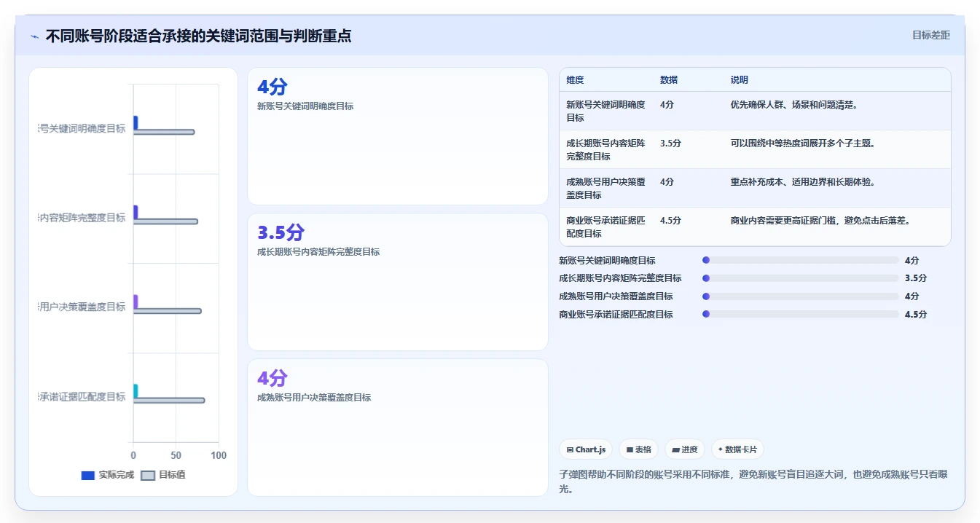Click the 数据卡片 tag
The image size is (980, 523).
pyautogui.click(x=737, y=449)
